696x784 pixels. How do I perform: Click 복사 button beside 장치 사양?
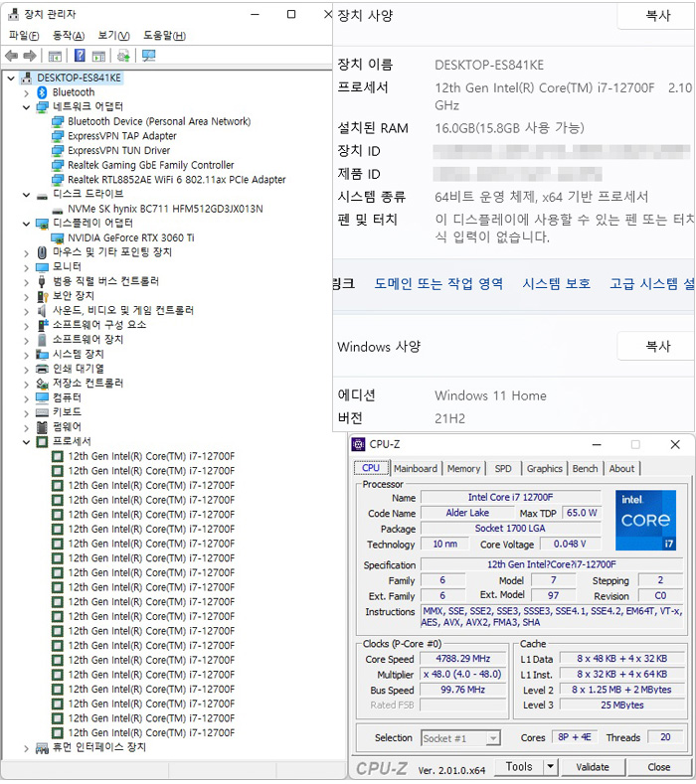pos(657,16)
